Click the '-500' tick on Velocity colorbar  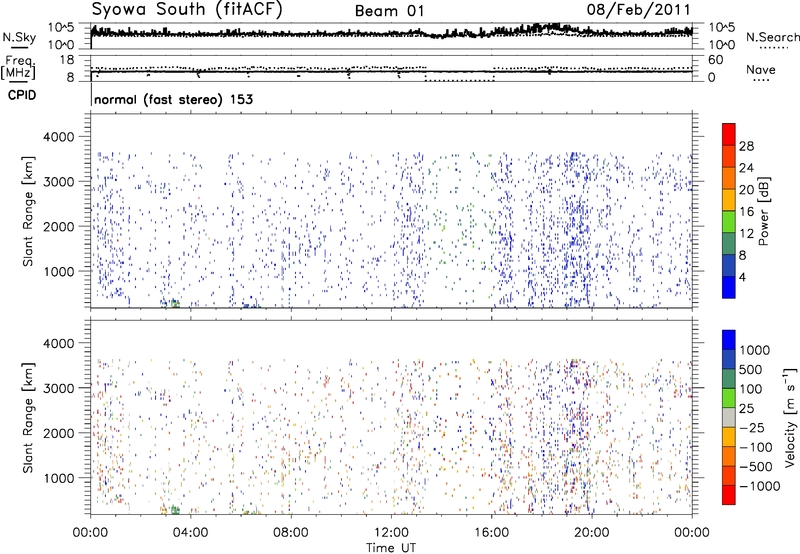click(x=756, y=467)
